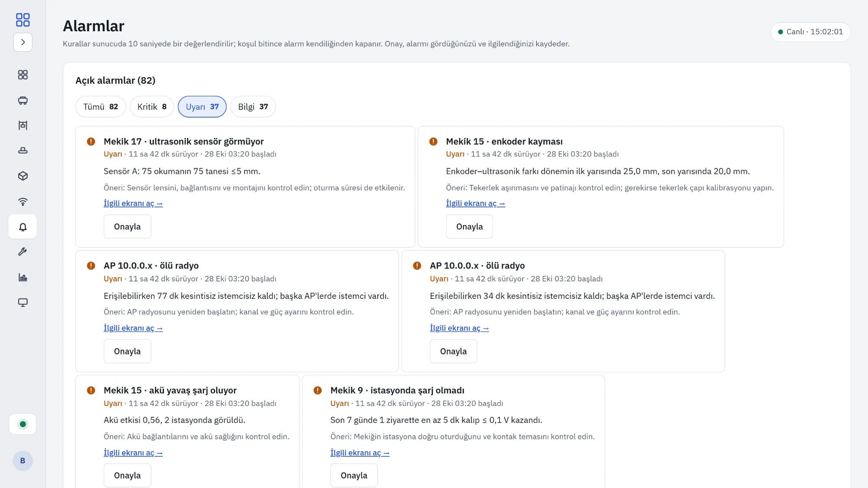Image resolution: width=868 pixels, height=488 pixels.
Task: Click the 'Mekik 17 · ultrasonik sensör görmüyor' title
Action: [184, 141]
